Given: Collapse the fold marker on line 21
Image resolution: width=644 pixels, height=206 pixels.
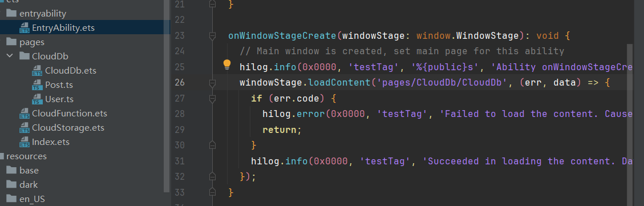Looking at the screenshot, I should (212, 4).
